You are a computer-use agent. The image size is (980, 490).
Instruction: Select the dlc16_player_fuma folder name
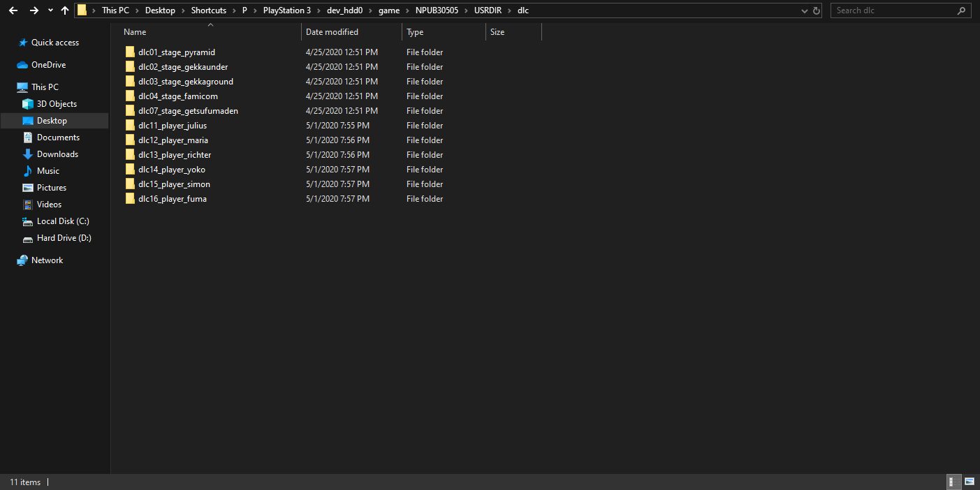pyautogui.click(x=173, y=199)
